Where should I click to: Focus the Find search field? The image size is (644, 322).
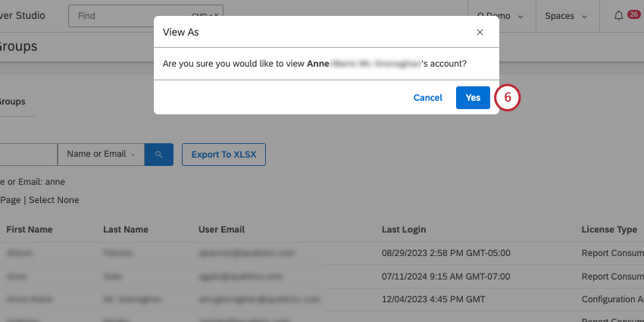pyautogui.click(x=144, y=16)
